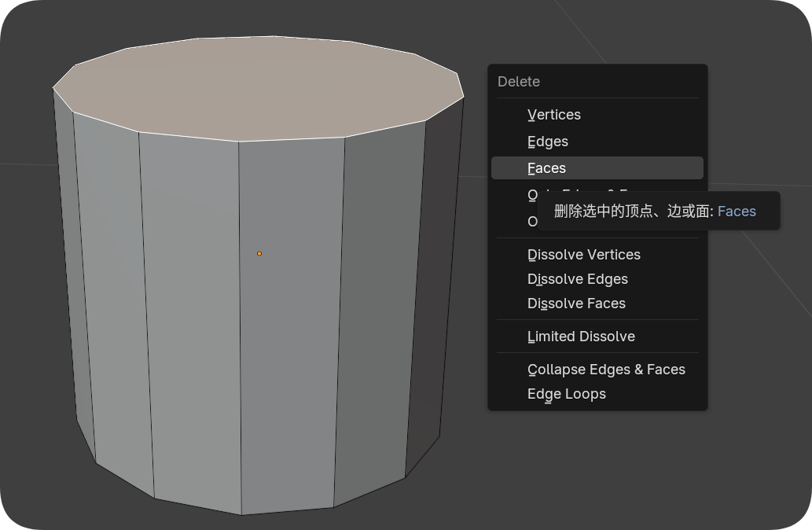Click the blue Faces text in the tooltip
812x530 pixels.
pos(737,211)
